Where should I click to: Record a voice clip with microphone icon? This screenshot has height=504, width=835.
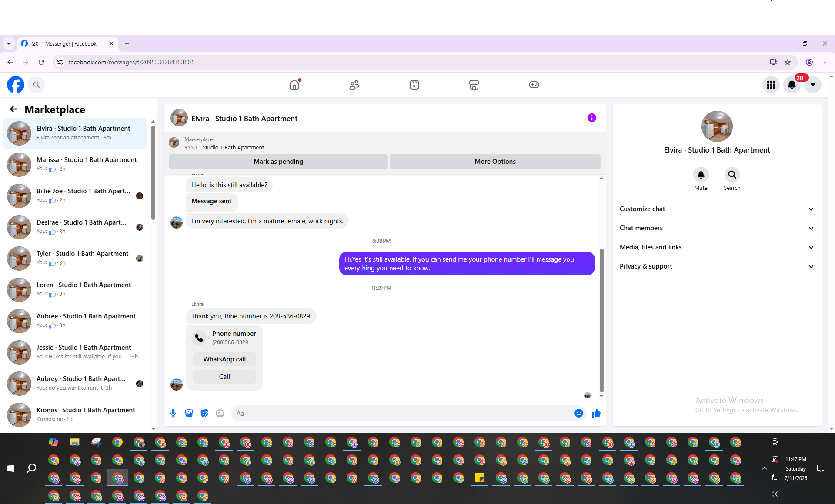(173, 413)
